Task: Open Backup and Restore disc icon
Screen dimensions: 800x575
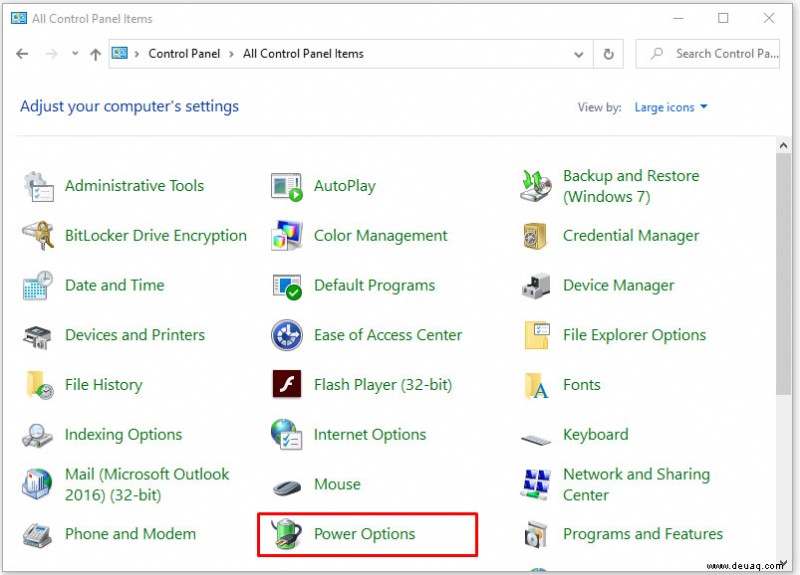Action: 536,186
